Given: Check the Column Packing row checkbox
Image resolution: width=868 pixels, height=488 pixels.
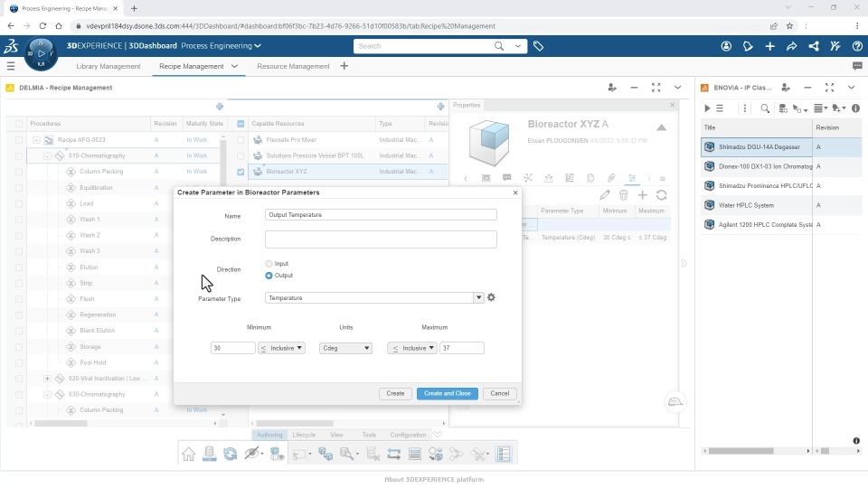Looking at the screenshot, I should (x=19, y=172).
